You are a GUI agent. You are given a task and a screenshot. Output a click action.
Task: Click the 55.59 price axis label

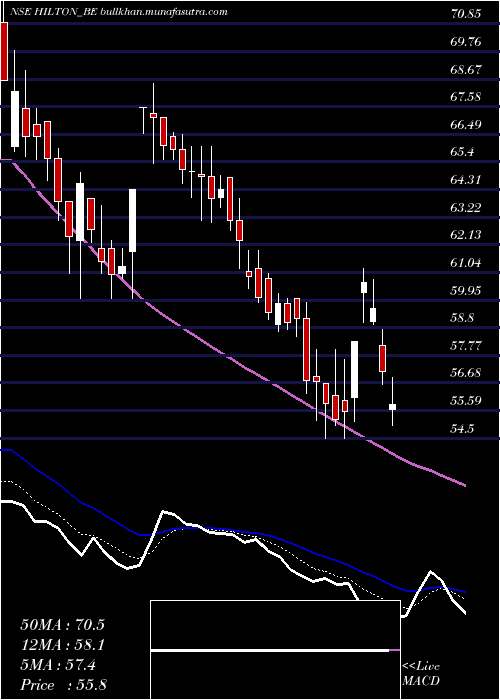coord(466,400)
